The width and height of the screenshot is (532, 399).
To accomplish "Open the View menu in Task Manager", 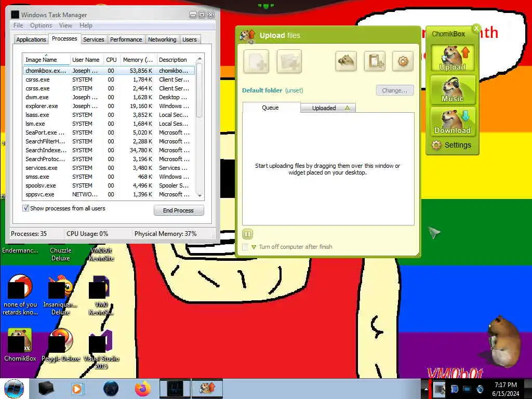I will click(65, 25).
